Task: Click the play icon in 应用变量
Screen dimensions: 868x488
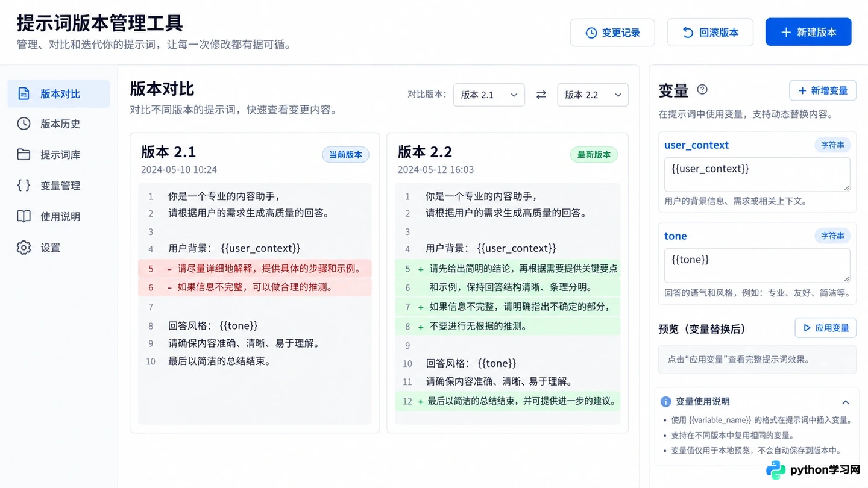Action: pyautogui.click(x=807, y=328)
